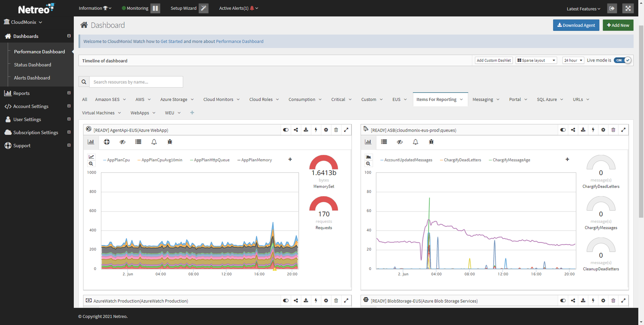Open the globe tab in AgentApi-EUS dashlet

tap(107, 142)
